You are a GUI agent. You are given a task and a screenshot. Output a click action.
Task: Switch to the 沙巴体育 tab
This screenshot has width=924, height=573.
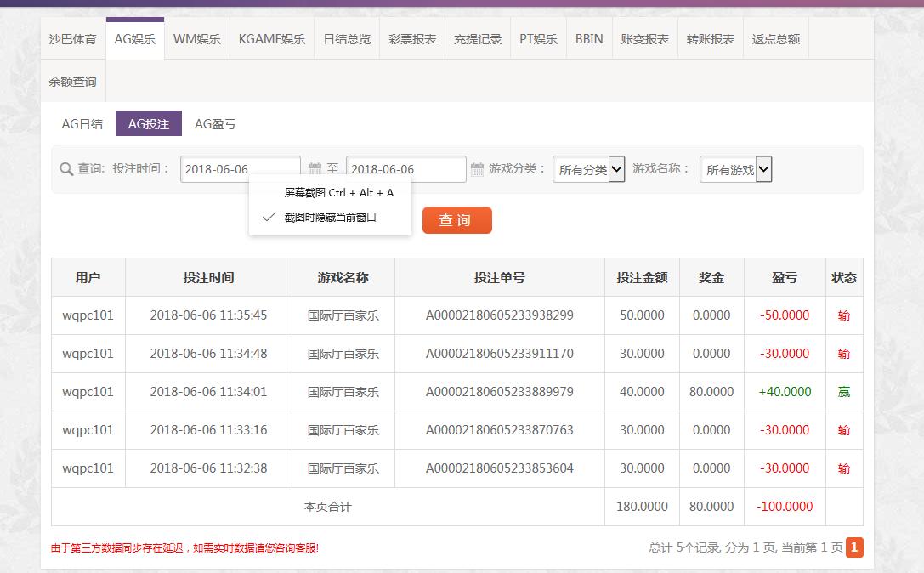point(72,39)
